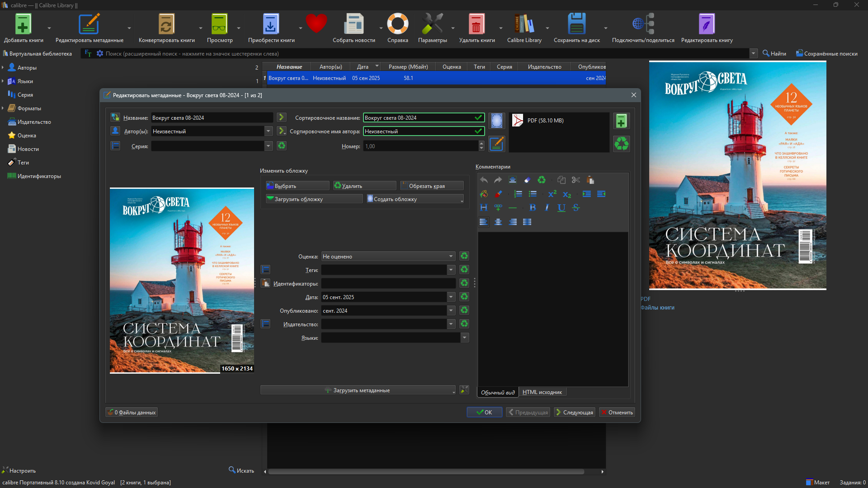Open the Опубликовано date dropdown
Viewport: 868px width, 488px height.
tap(451, 310)
